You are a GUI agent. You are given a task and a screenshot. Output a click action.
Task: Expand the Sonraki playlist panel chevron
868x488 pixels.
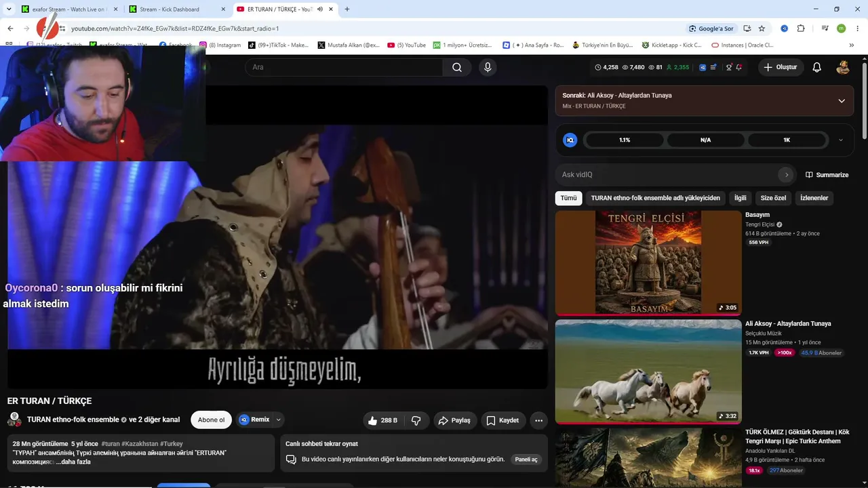(842, 101)
